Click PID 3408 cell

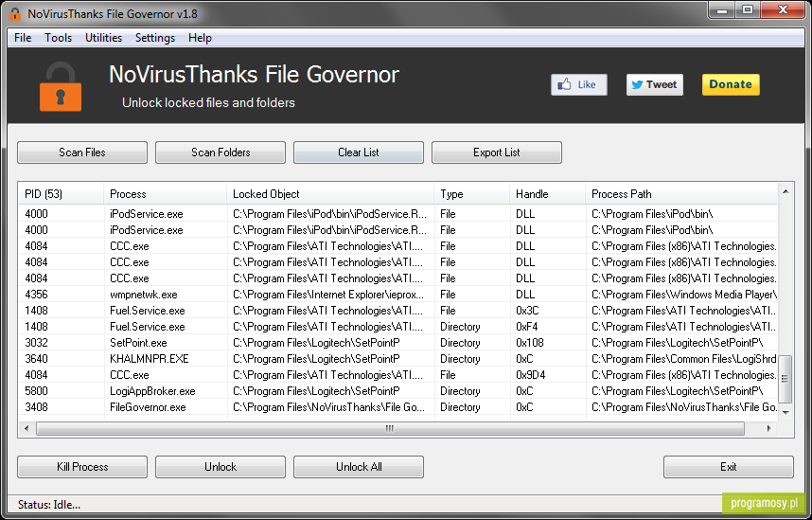[x=36, y=407]
